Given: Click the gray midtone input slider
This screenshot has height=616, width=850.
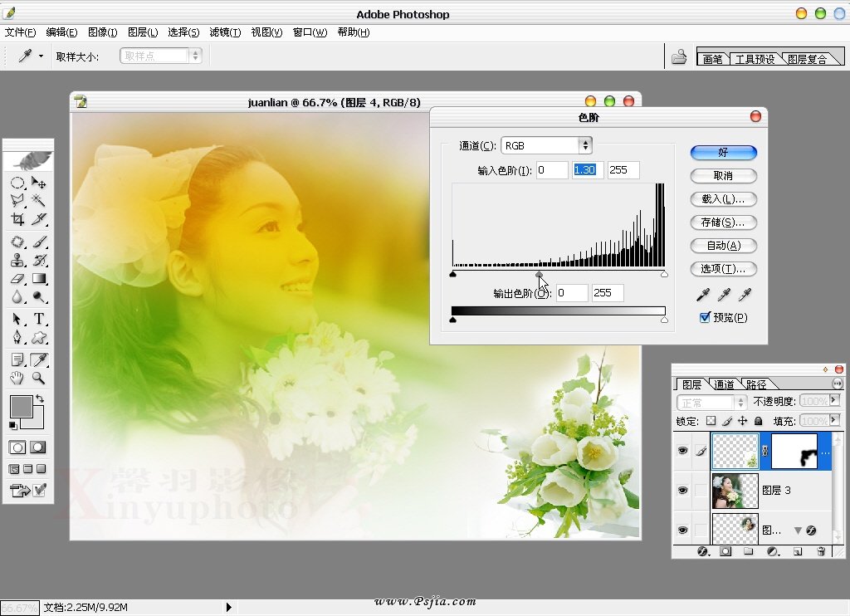Looking at the screenshot, I should tap(540, 274).
